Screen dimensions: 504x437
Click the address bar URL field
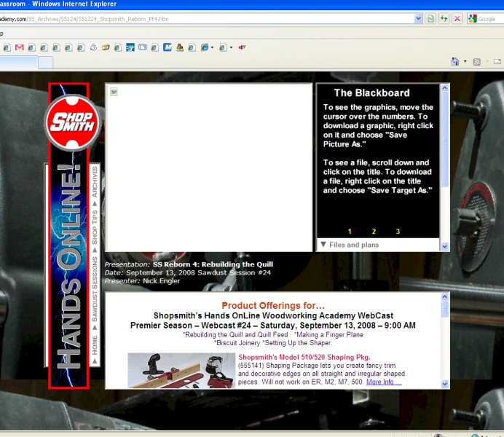(207, 19)
